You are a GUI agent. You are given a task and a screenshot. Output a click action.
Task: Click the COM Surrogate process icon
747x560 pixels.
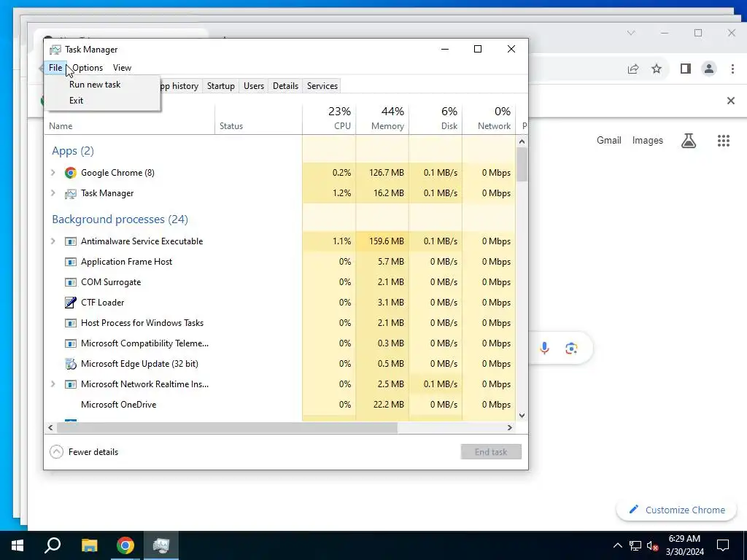(x=71, y=282)
